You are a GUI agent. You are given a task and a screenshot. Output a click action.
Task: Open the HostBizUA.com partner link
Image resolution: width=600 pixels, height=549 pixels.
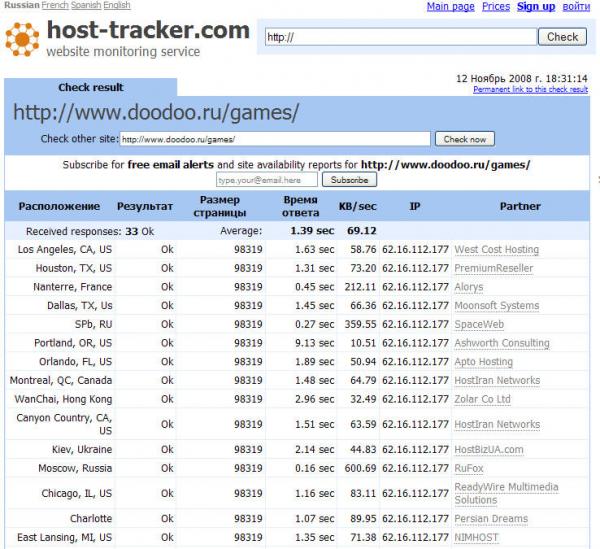489,450
